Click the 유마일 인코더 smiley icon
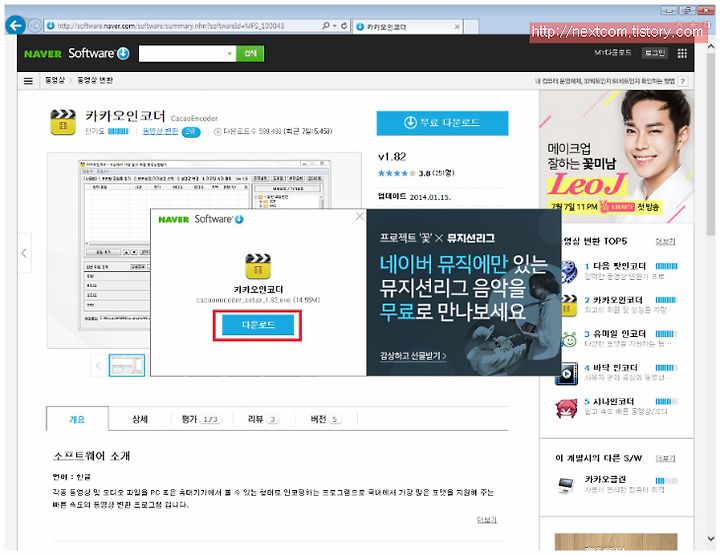The image size is (720, 555). pyautogui.click(x=568, y=340)
